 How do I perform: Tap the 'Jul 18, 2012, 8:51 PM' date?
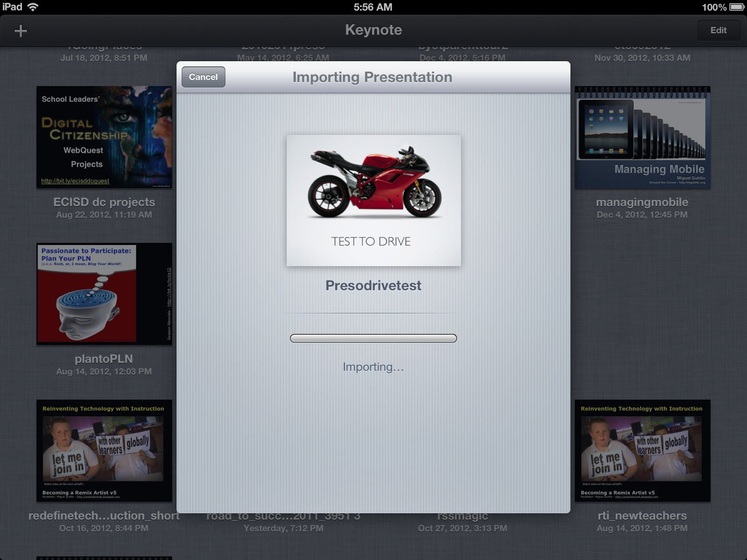click(x=104, y=58)
